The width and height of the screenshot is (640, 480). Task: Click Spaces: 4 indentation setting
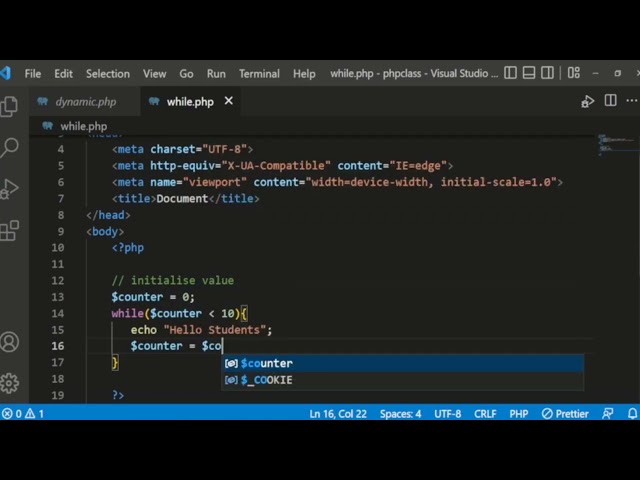[x=400, y=414]
